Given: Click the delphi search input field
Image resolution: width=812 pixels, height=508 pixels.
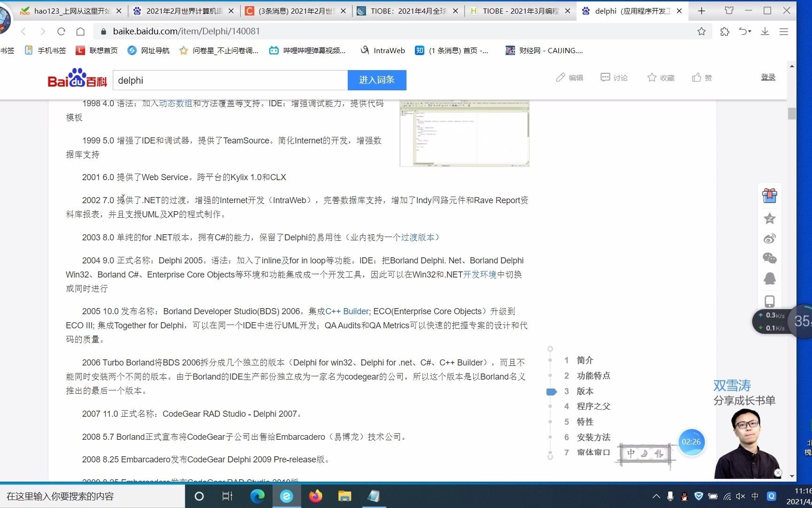Looking at the screenshot, I should 230,80.
